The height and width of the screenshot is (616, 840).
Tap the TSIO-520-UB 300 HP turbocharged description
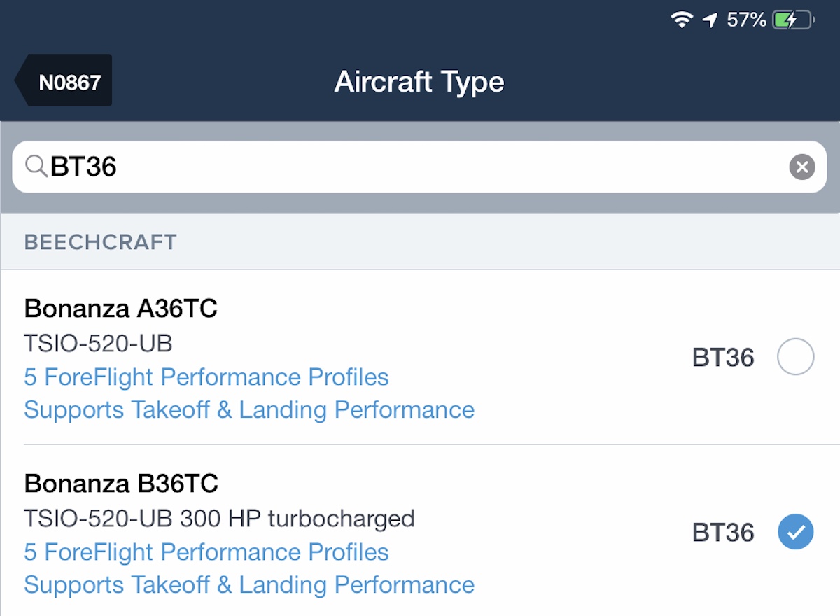(x=219, y=519)
